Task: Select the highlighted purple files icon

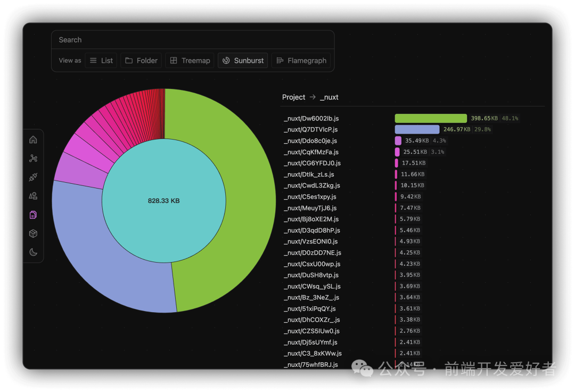Action: click(x=33, y=215)
